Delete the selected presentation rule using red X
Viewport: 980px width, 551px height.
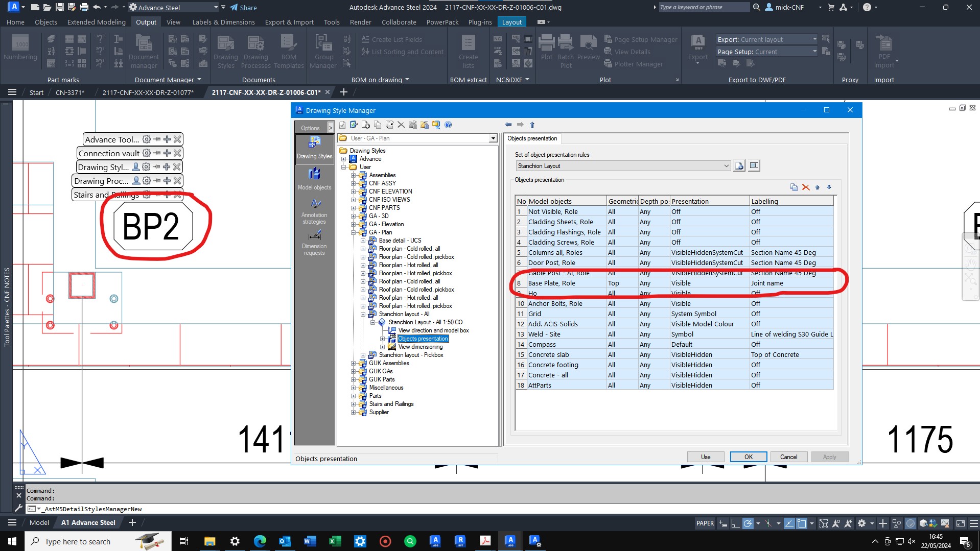pyautogui.click(x=806, y=187)
